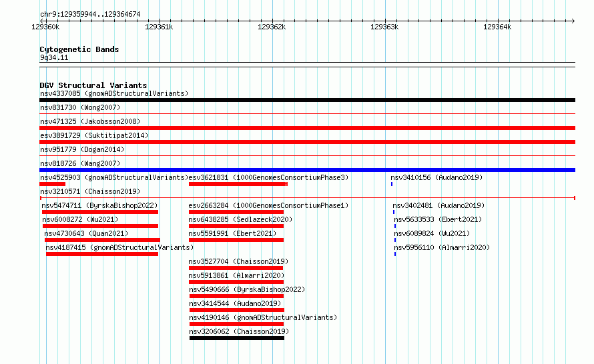
Task: Open variant nsv5474711 (ByrskaBishop2022)
Action: [x=99, y=205]
